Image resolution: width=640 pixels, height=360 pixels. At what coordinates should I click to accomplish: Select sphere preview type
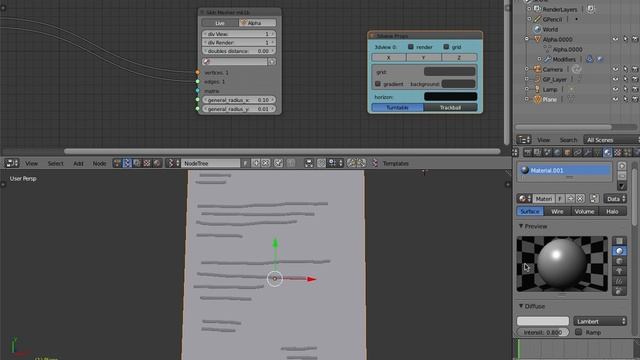coord(619,251)
